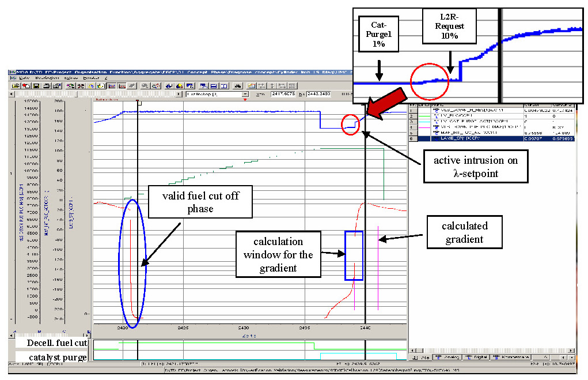Click the Open file toolbar icon
Viewport: 588px width, 380px height.
coord(14,85)
